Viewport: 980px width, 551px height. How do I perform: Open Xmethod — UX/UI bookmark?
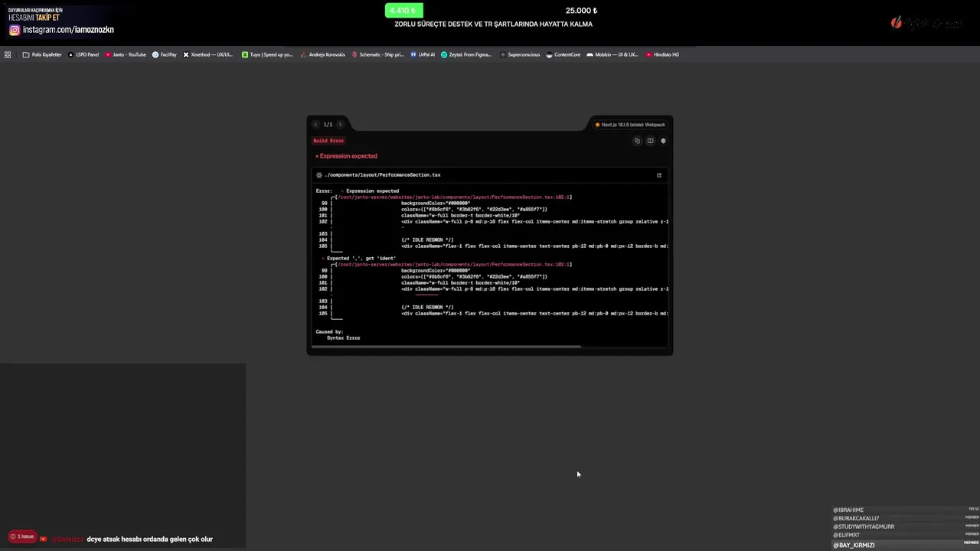click(x=208, y=55)
